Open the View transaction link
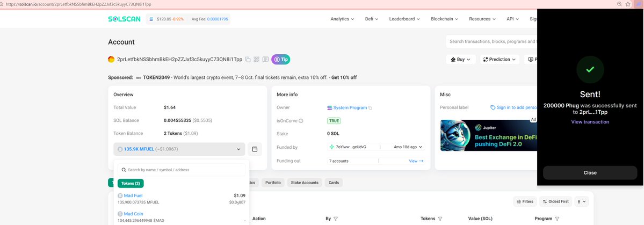 (x=590, y=122)
